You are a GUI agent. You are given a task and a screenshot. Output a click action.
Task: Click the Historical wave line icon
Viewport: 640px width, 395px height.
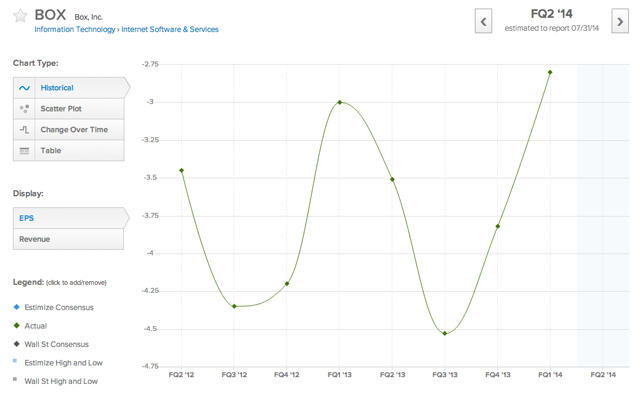point(24,88)
